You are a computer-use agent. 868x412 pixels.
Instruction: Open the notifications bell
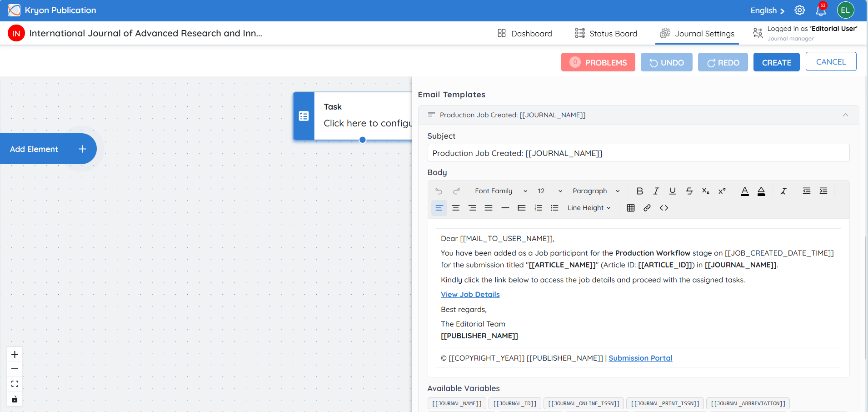pos(821,10)
